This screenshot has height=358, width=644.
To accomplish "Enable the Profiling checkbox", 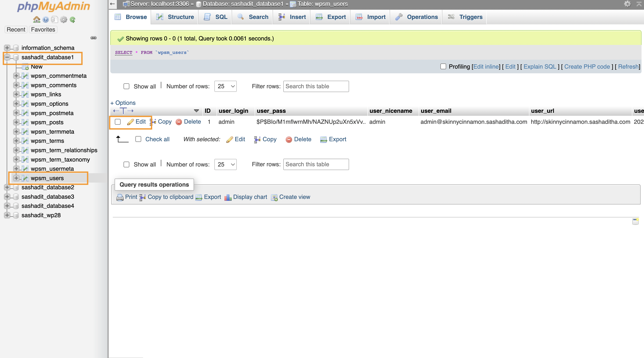I will [443, 66].
